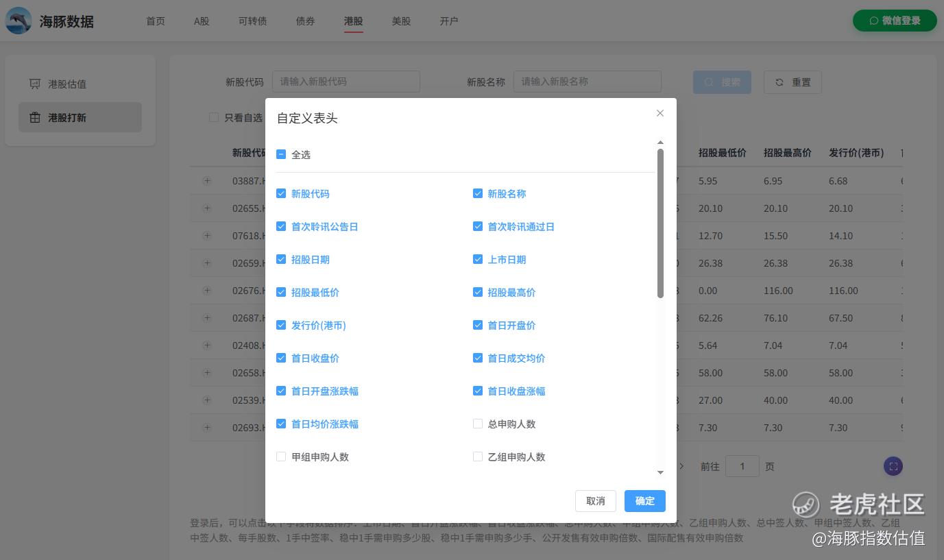Uncheck the 发行价(港币) checkbox
This screenshot has width=944, height=560.
click(x=281, y=326)
